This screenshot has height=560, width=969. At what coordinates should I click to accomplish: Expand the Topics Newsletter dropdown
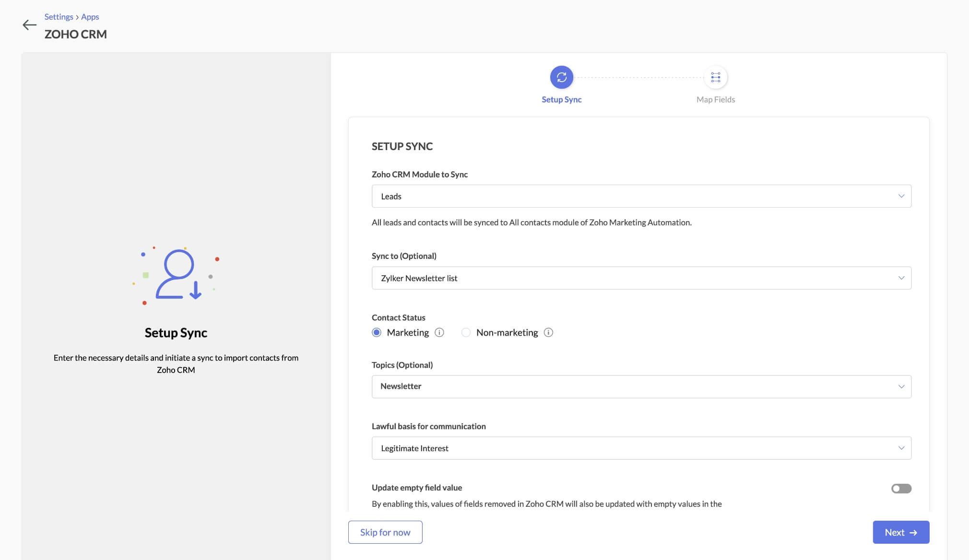pyautogui.click(x=641, y=386)
